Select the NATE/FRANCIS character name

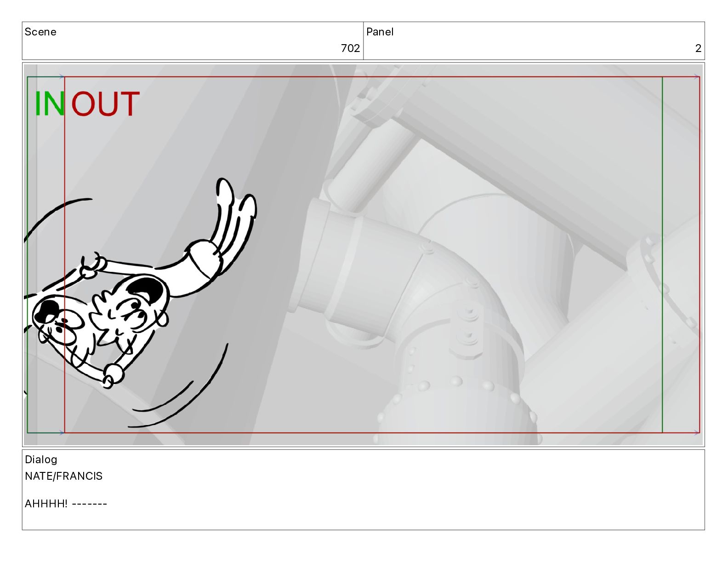(64, 476)
